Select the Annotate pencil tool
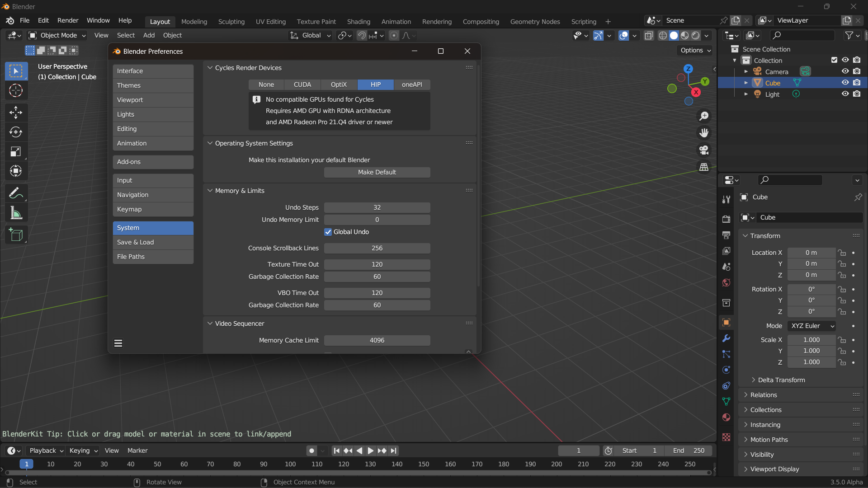 click(x=16, y=193)
